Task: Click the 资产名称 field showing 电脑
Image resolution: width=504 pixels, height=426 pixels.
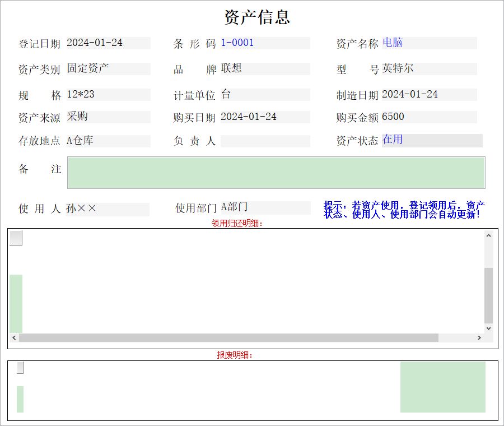Action: 430,43
